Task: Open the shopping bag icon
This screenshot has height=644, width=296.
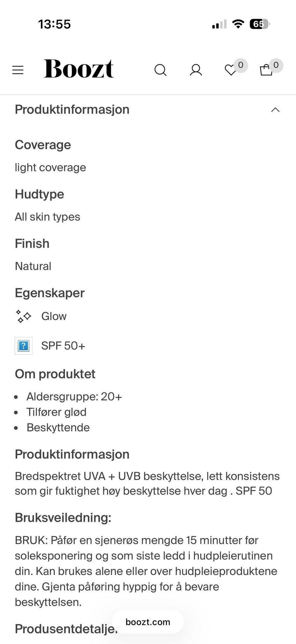Action: tap(266, 70)
